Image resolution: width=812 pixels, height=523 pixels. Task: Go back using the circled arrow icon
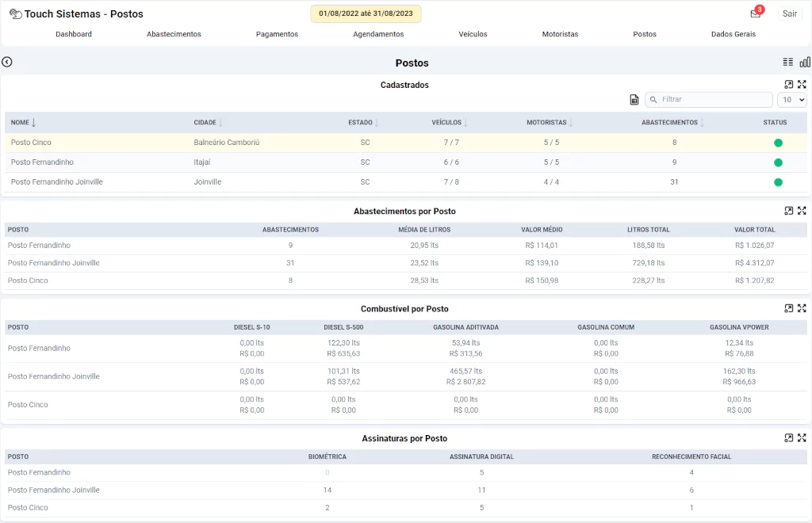click(x=6, y=62)
